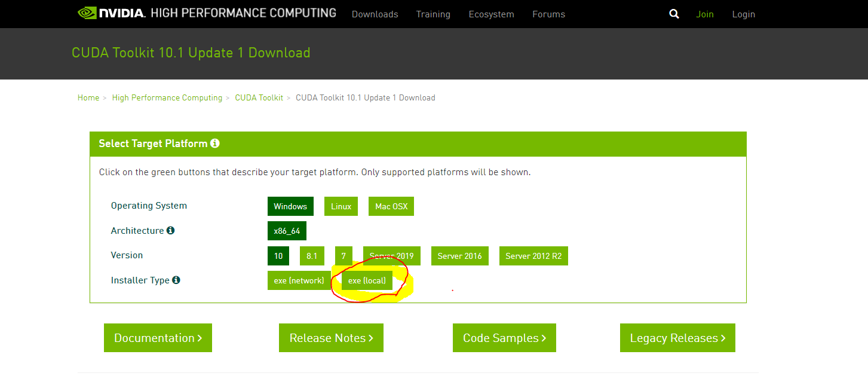The image size is (868, 391).
Task: Open Release Notes page
Action: [331, 338]
